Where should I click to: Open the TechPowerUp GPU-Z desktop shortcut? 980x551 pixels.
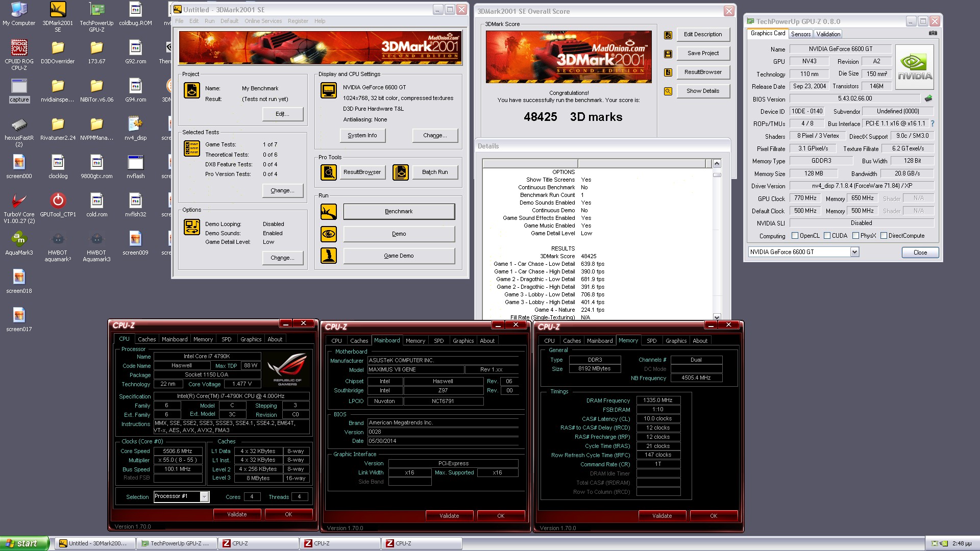[96, 16]
